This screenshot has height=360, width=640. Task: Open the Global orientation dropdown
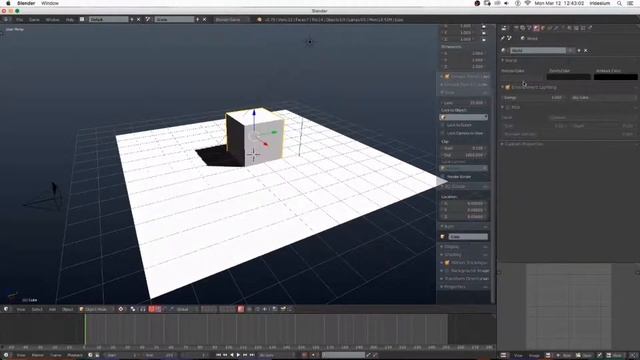pyautogui.click(x=184, y=309)
